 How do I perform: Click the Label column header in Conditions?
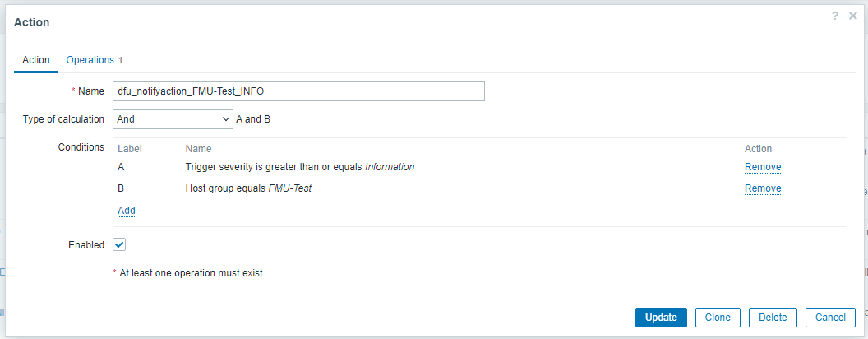[130, 149]
